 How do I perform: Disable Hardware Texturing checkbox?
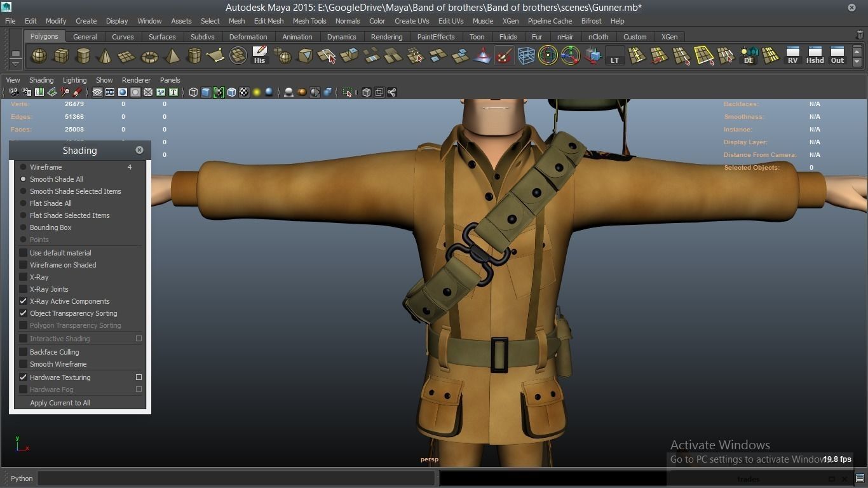click(24, 377)
